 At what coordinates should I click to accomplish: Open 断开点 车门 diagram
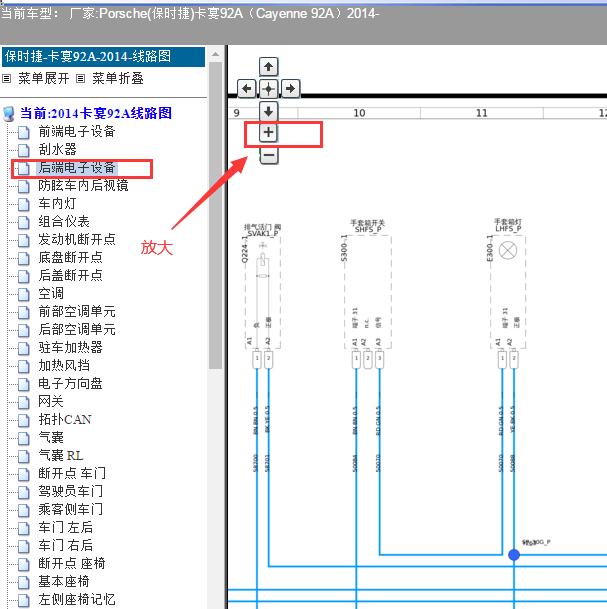coord(72,473)
